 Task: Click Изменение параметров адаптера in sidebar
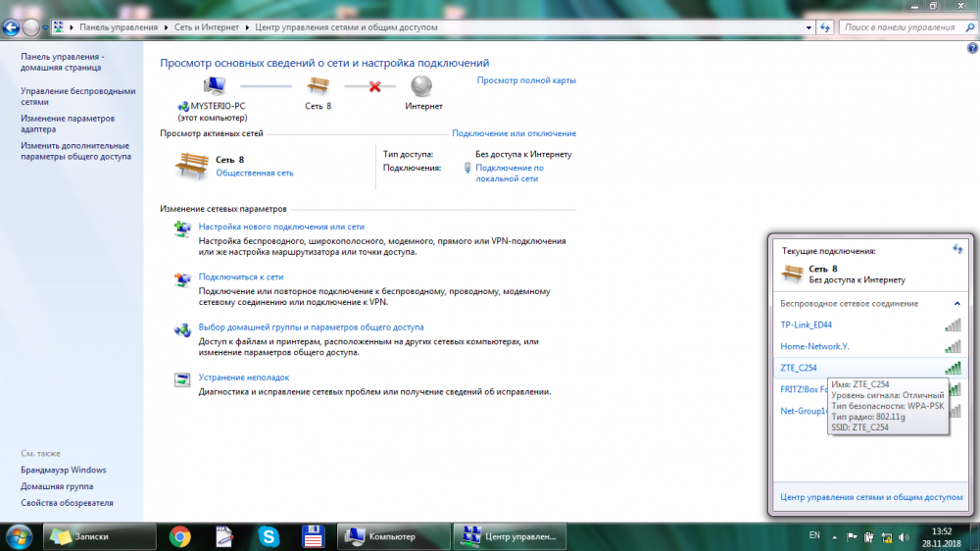click(x=68, y=124)
